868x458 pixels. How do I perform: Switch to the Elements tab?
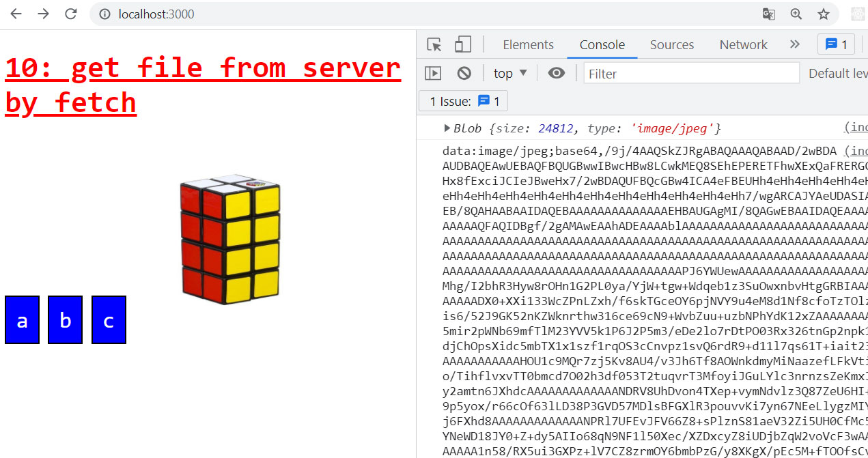[x=528, y=44]
